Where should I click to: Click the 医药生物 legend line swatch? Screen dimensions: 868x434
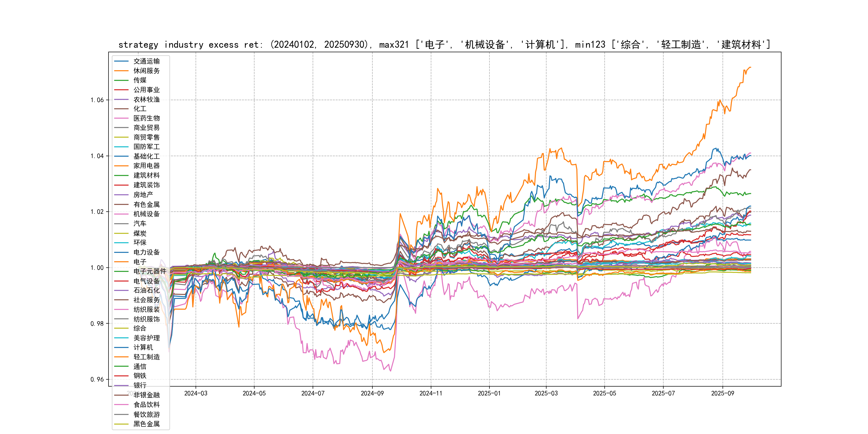point(121,118)
